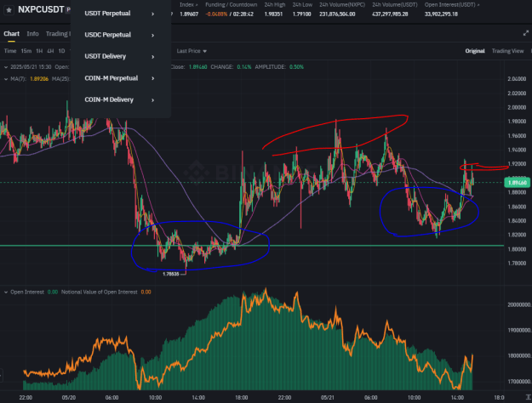Select the 1H chart interval
This screenshot has height=403, width=532.
coord(39,51)
